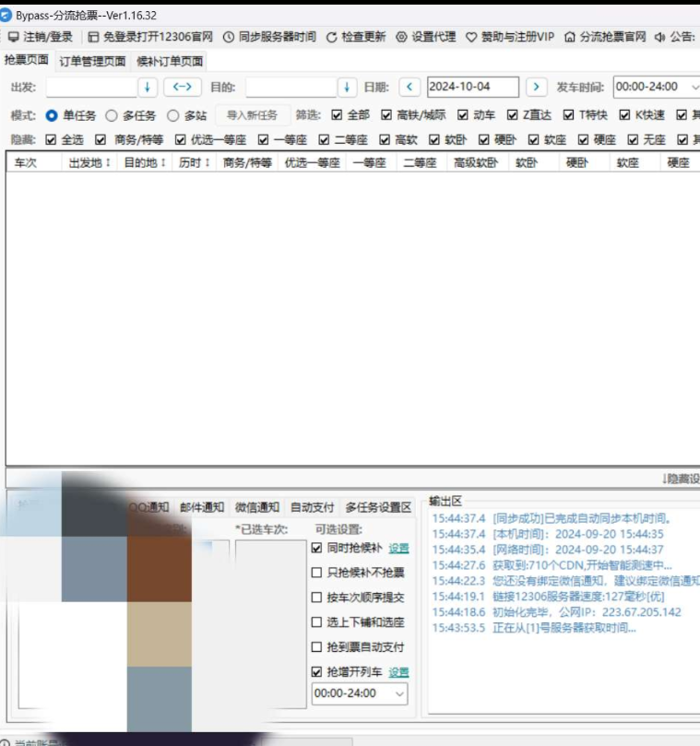
Task: Uncheck 高铁/城际 filter checkbox
Action: [x=386, y=115]
